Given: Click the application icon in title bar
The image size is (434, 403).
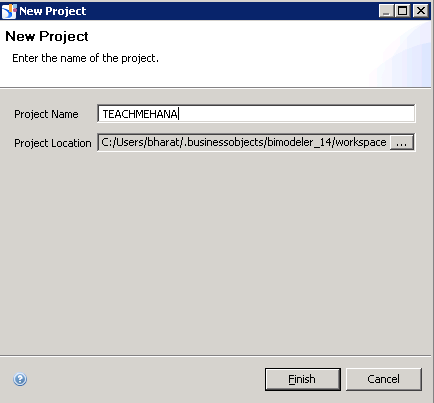Looking at the screenshot, I should (9, 11).
